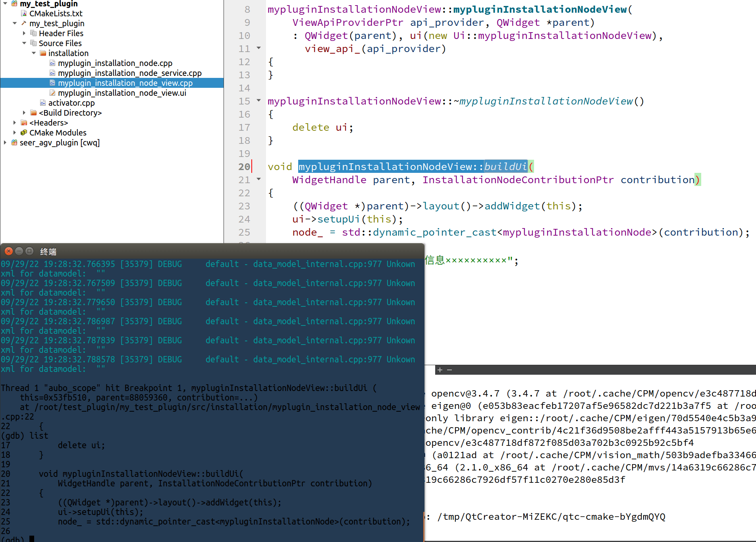Open myplugin_installation_node_service.cpp
The height and width of the screenshot is (542, 756).
pos(130,73)
